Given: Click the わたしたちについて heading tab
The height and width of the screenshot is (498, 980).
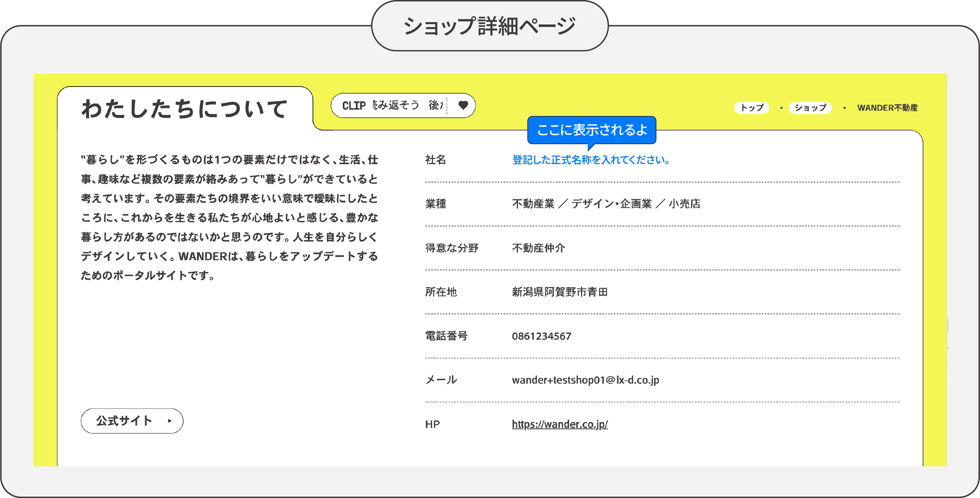Looking at the screenshot, I should (185, 109).
